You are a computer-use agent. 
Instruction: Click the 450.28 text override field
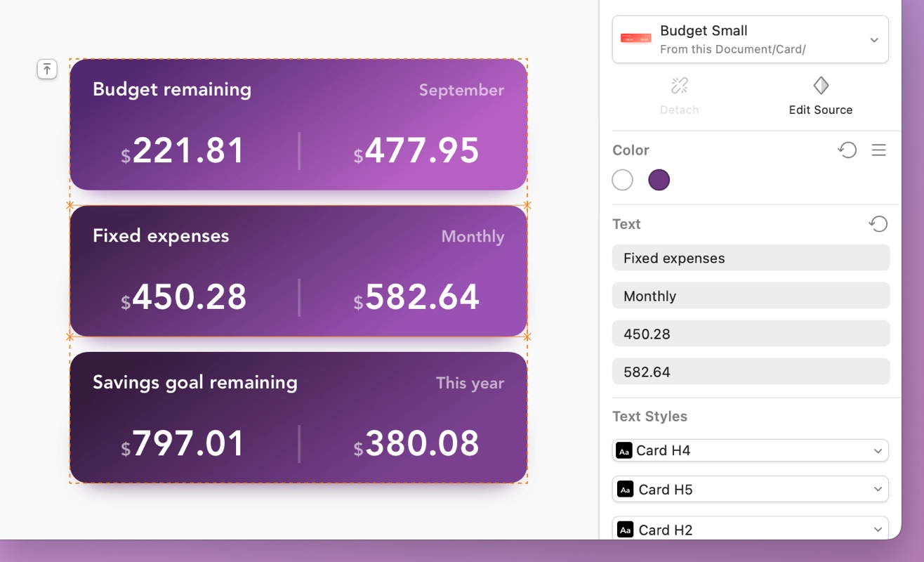tap(750, 334)
